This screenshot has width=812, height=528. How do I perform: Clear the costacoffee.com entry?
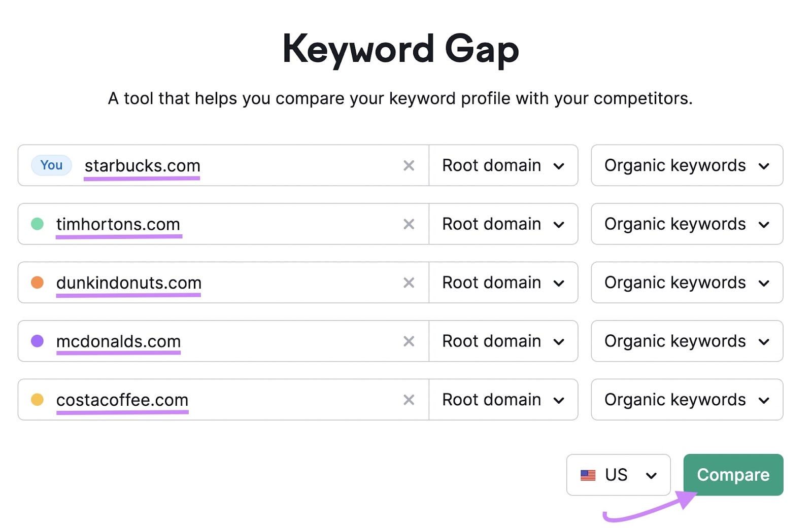click(409, 400)
